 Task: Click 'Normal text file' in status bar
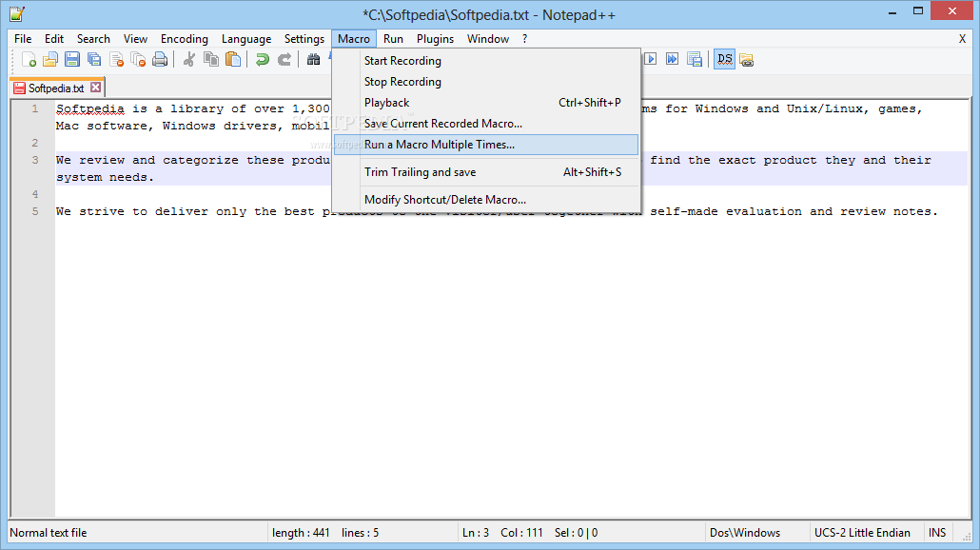click(49, 533)
